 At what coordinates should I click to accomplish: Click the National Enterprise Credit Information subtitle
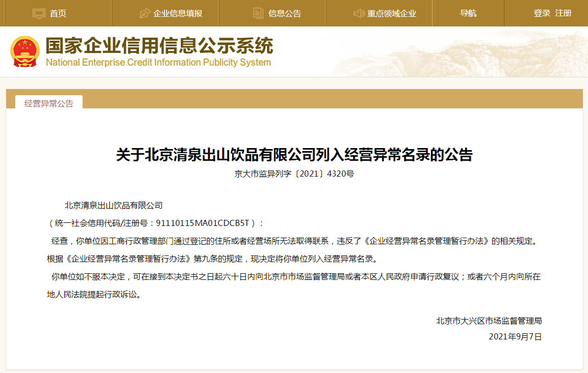(x=158, y=62)
